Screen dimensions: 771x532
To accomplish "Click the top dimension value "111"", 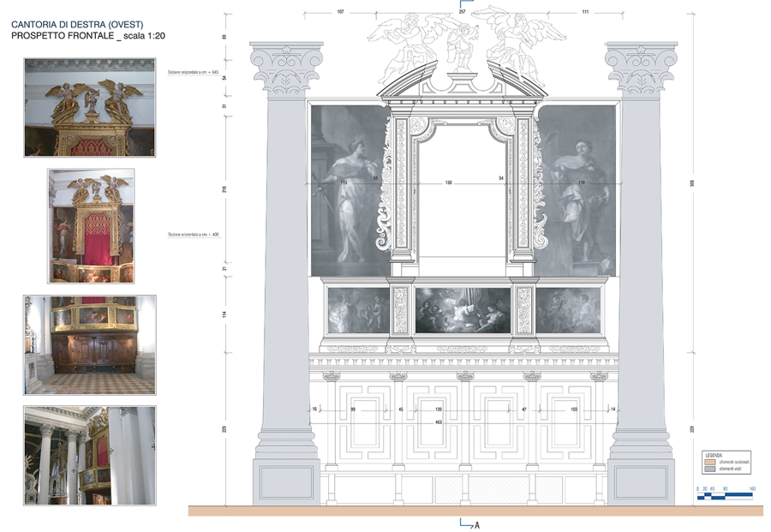I will (x=585, y=12).
